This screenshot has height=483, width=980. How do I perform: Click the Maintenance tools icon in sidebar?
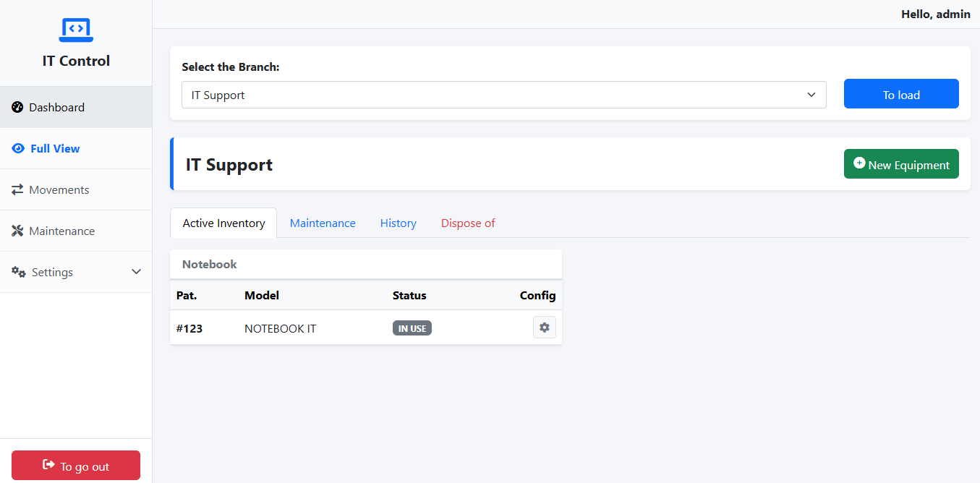(17, 231)
